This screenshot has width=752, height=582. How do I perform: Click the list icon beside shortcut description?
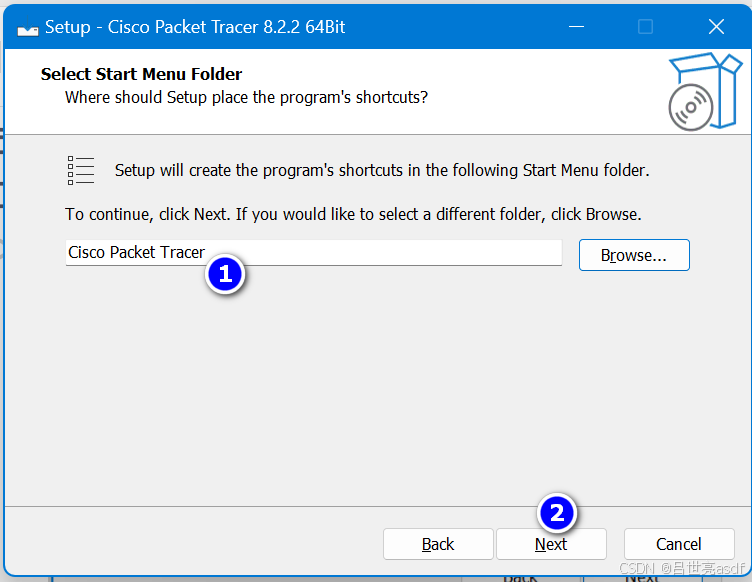[81, 170]
